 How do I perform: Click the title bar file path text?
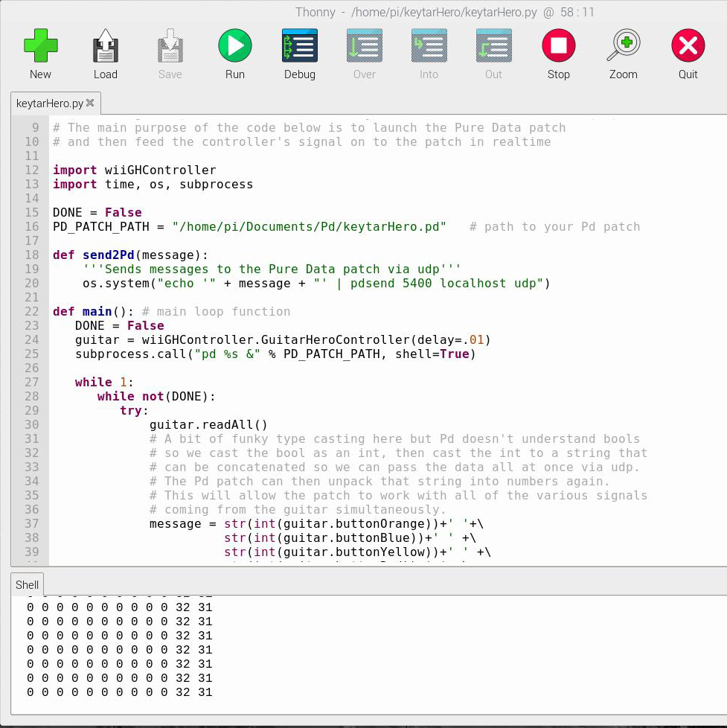point(444,12)
